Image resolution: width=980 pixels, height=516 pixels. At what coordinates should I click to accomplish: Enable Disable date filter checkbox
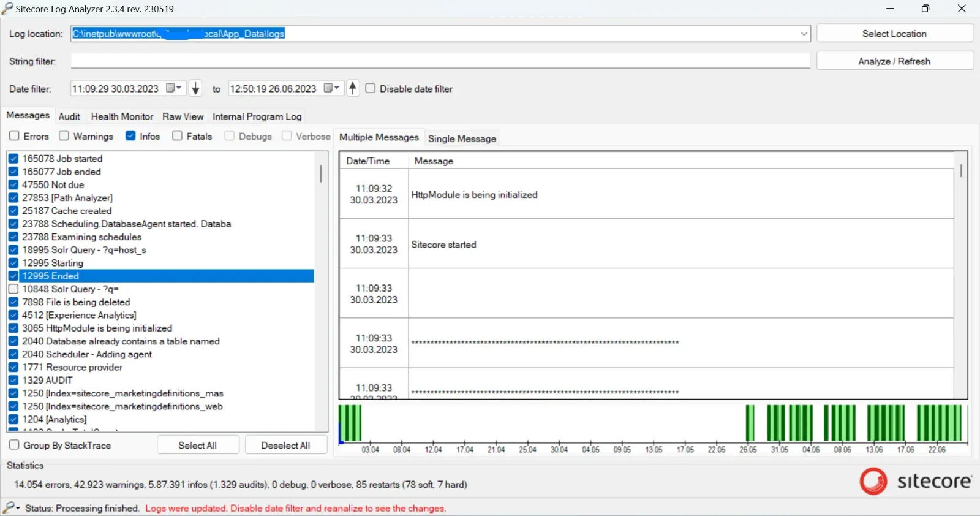(371, 88)
